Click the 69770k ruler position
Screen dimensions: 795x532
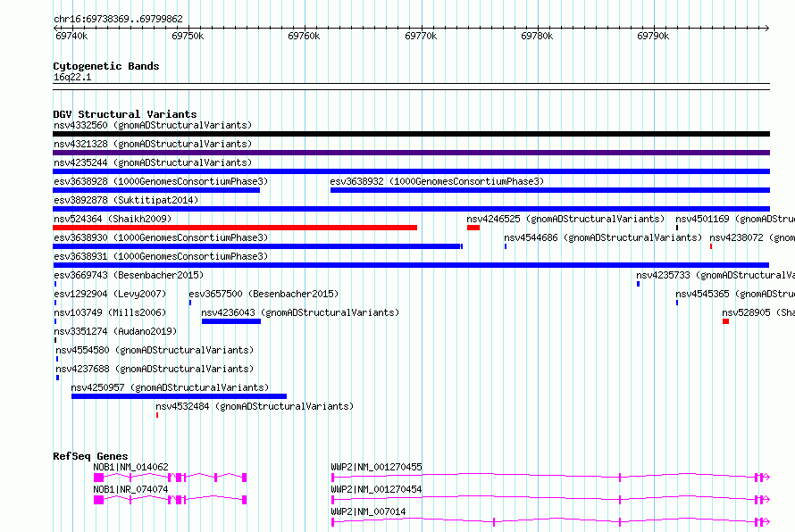(x=421, y=36)
